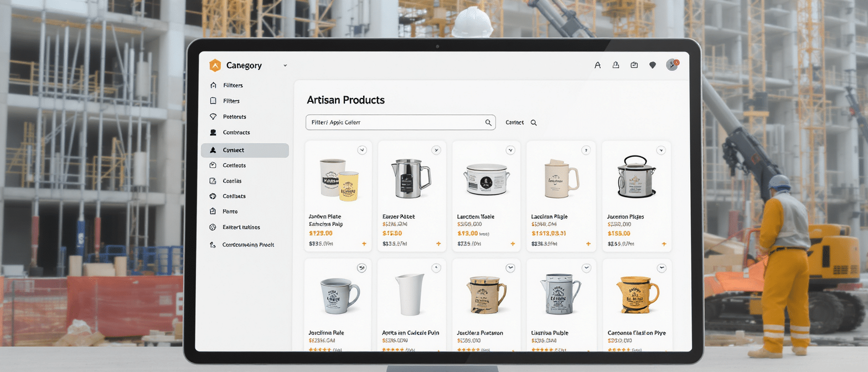Image resolution: width=868 pixels, height=372 pixels.
Task: Open the Canegory dropdown chevron
Action: coord(285,65)
